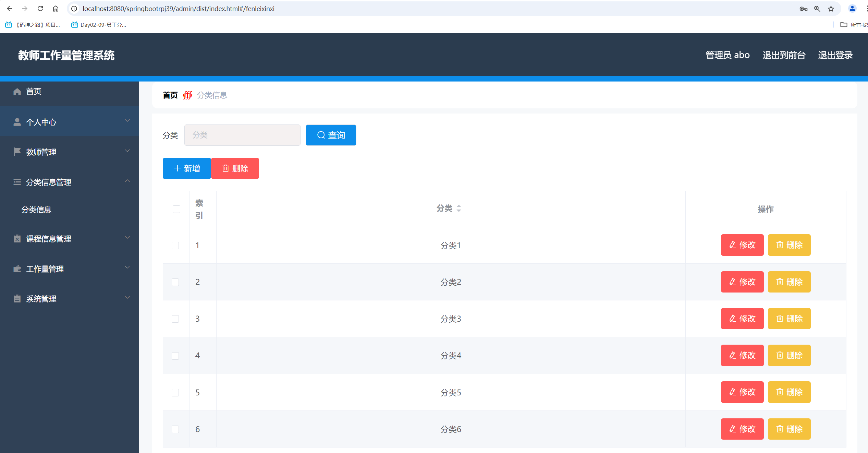The width and height of the screenshot is (868, 453).
Task: Click 退出登录 in the top header
Action: 835,55
